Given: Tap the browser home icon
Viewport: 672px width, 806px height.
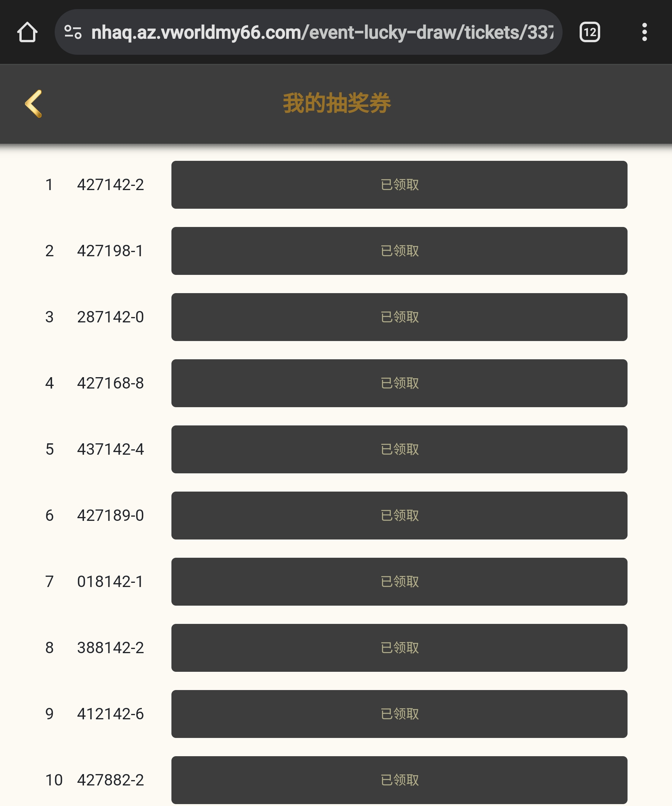Looking at the screenshot, I should click(27, 32).
